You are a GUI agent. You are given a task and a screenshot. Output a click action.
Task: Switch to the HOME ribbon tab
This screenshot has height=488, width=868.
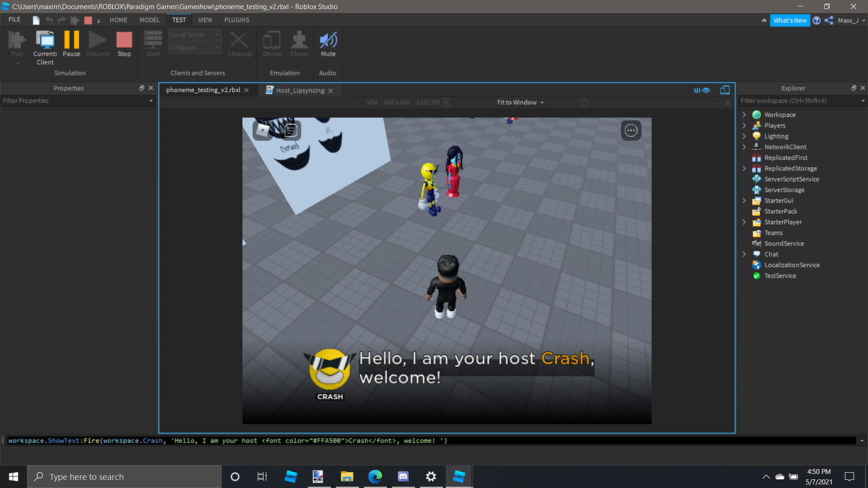pyautogui.click(x=118, y=20)
